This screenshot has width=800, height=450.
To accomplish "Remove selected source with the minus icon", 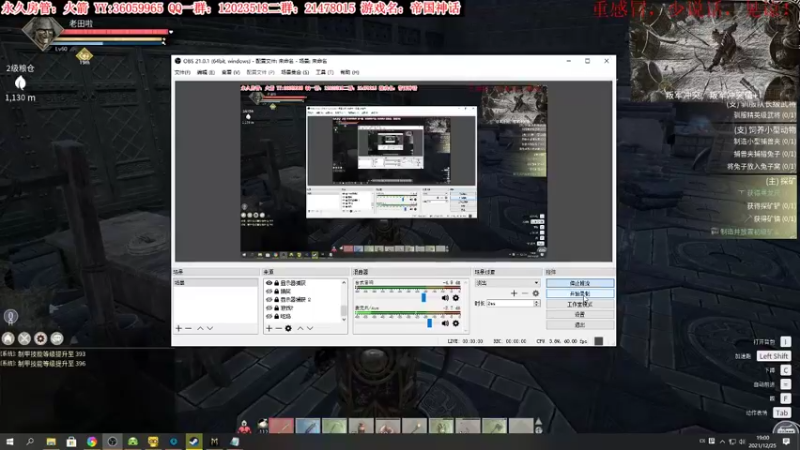I will click(279, 329).
